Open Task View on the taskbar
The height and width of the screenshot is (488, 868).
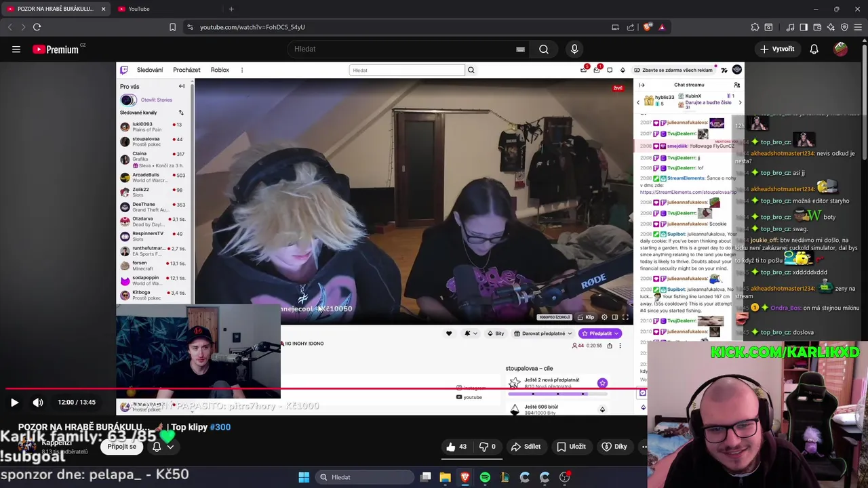pyautogui.click(x=425, y=477)
